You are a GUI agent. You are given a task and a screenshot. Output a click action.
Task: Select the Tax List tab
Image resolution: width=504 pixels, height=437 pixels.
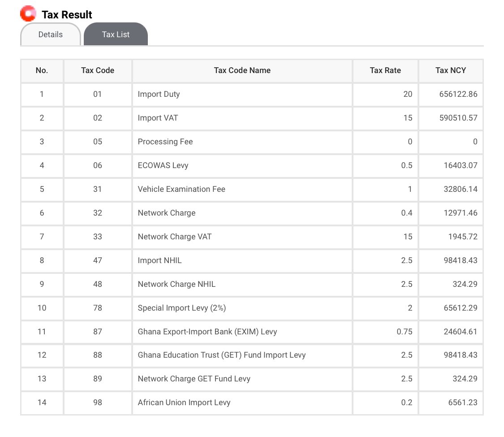[x=116, y=34]
